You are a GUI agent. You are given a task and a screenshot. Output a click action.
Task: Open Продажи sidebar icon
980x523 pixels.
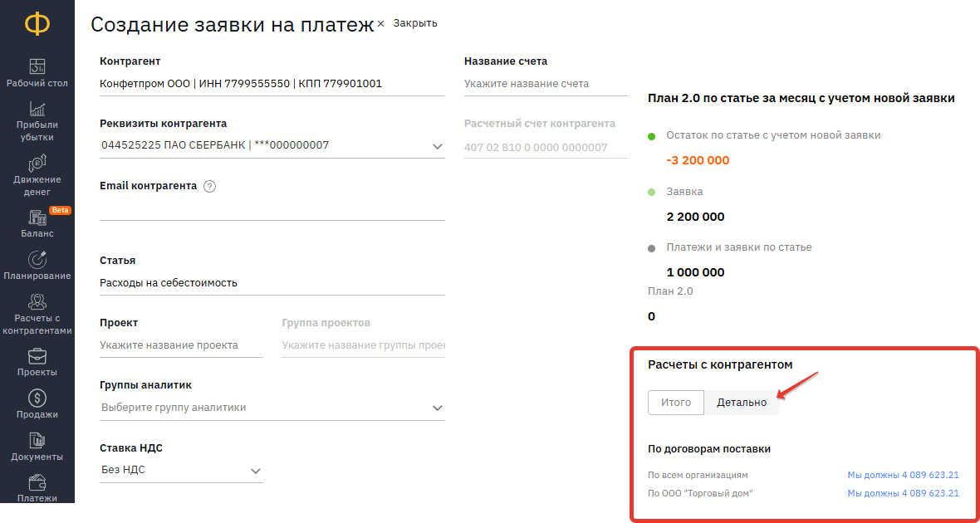(37, 398)
